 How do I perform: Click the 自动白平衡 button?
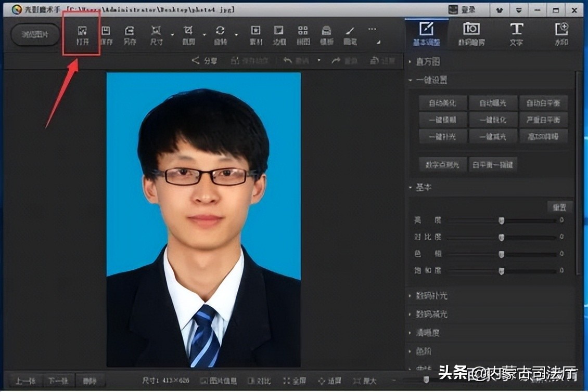click(x=543, y=103)
